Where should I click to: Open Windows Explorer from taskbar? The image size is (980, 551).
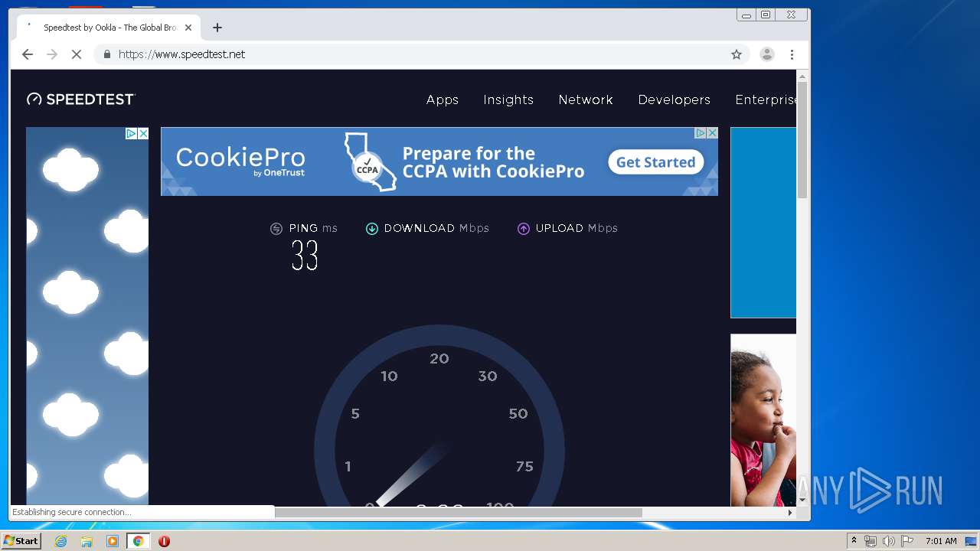point(87,541)
